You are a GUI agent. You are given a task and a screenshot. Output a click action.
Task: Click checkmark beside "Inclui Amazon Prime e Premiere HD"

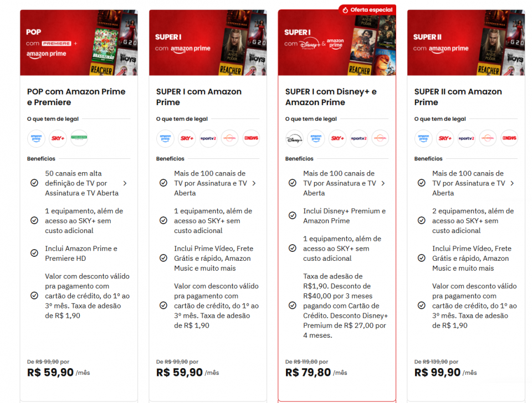(34, 254)
